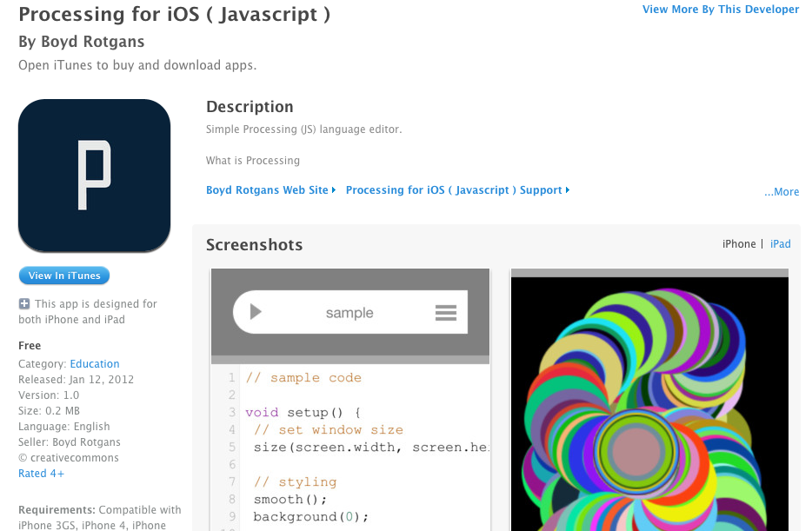The width and height of the screenshot is (812, 531).
Task: Click the 'sample' title field in screenshot
Action: (x=349, y=313)
